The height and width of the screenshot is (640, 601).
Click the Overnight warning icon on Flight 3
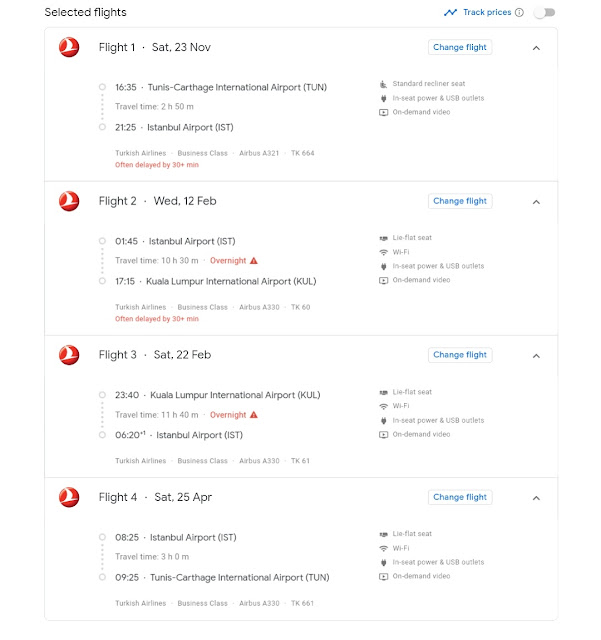click(254, 415)
